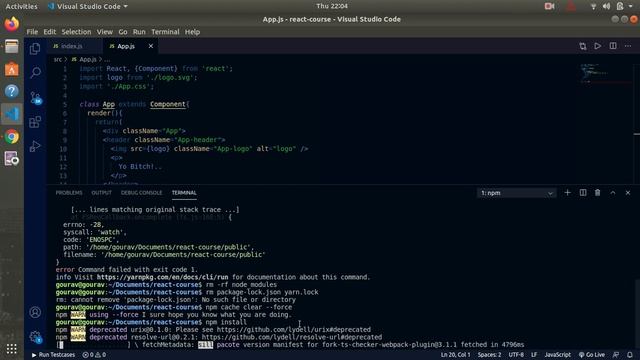Open the system menu arrow in top bar
The height and width of the screenshot is (360, 640).
coord(631,6)
